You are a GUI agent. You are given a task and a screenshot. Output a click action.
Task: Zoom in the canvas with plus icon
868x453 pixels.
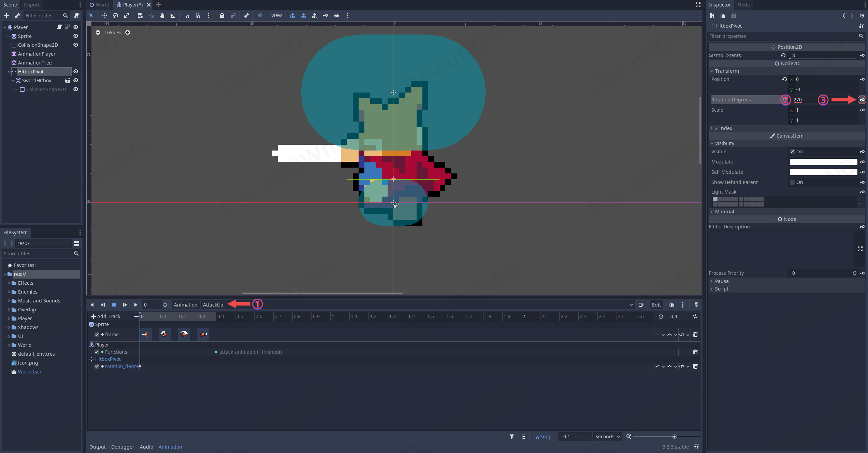point(128,32)
